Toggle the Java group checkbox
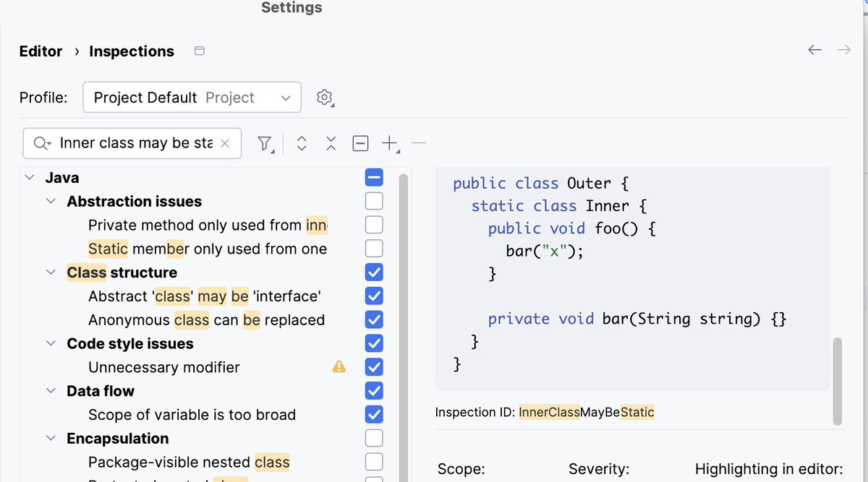 tap(374, 177)
